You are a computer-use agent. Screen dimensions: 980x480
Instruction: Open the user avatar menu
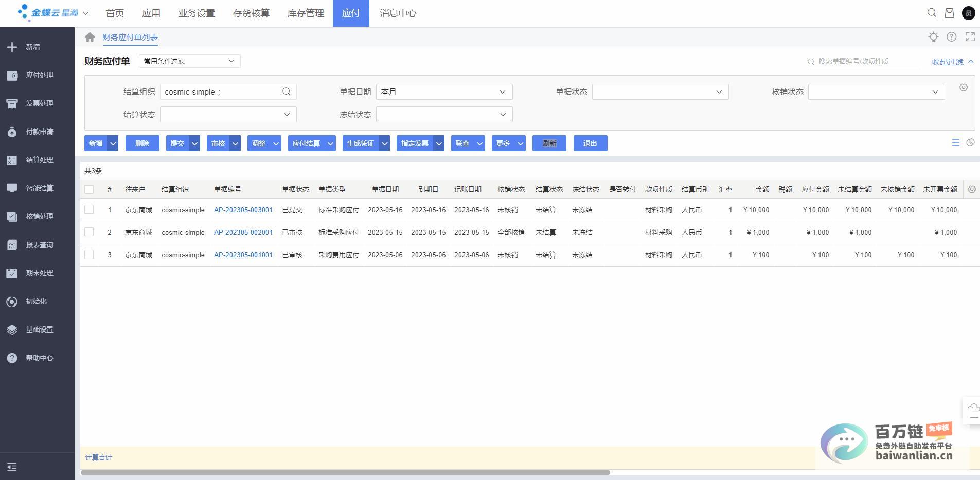(x=969, y=13)
